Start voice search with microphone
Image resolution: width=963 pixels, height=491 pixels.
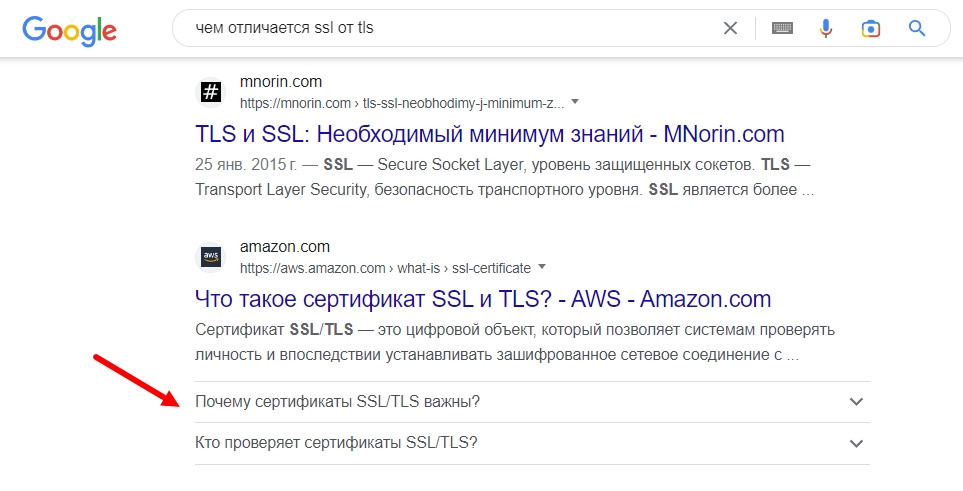826,29
